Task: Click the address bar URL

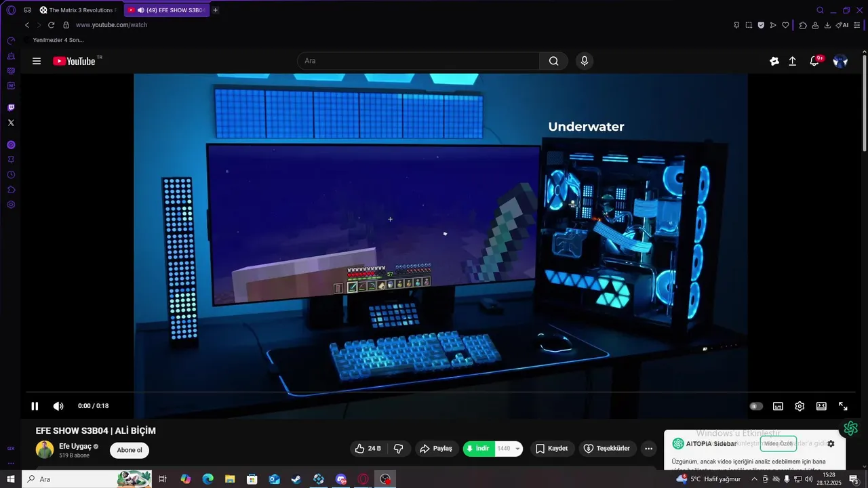Action: coord(111,25)
